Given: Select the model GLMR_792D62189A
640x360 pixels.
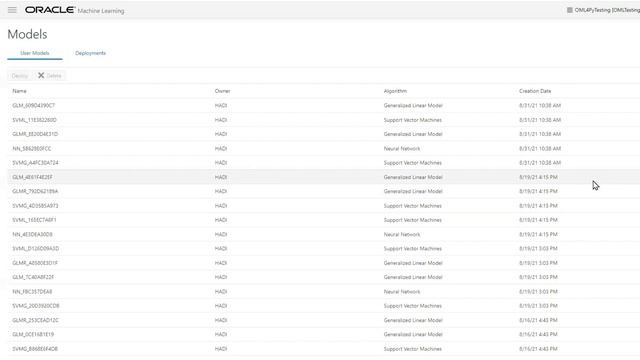Looking at the screenshot, I should (35, 191).
